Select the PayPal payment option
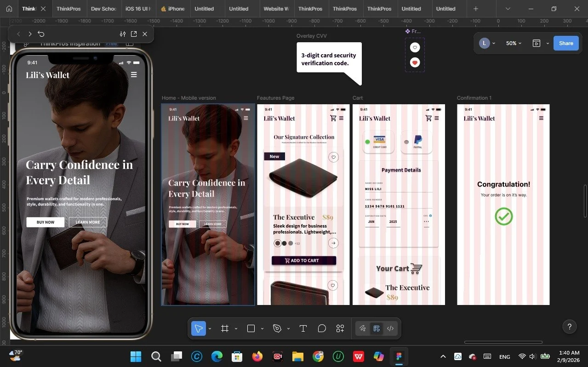 417,142
